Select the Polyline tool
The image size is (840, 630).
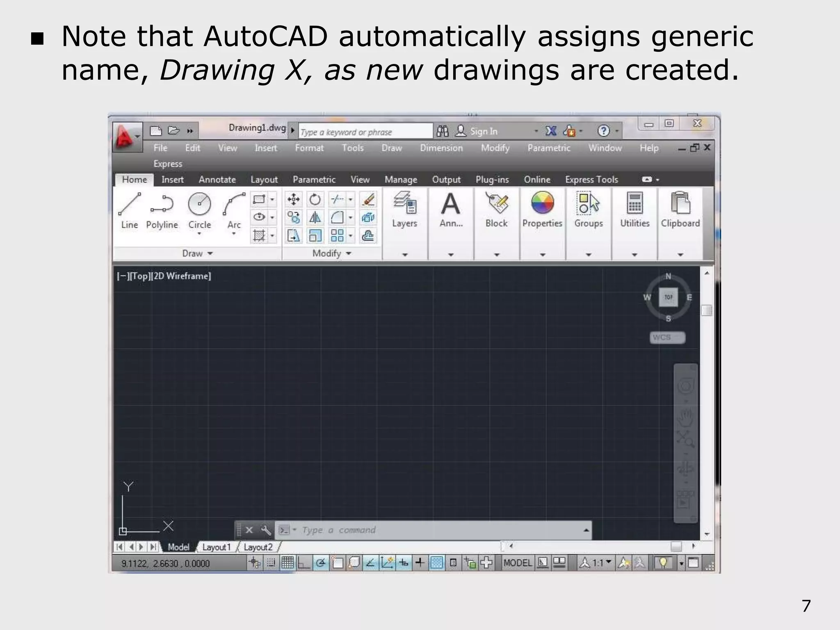point(162,210)
